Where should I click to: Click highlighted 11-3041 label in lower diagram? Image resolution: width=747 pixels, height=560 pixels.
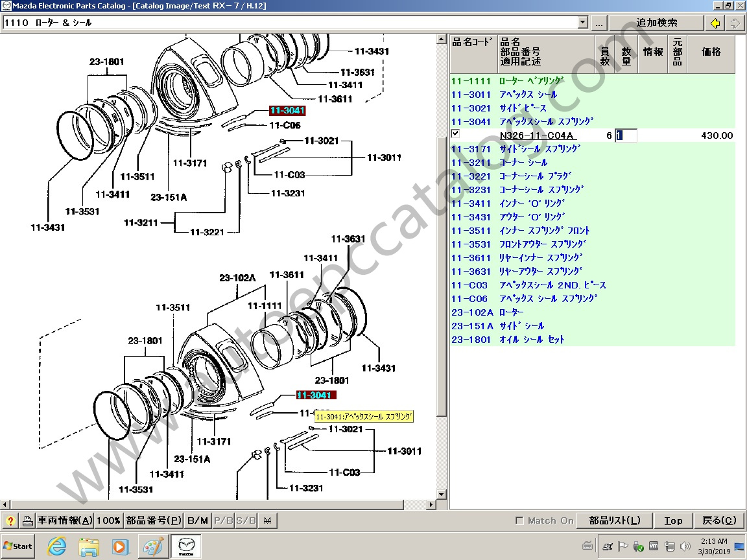316,395
